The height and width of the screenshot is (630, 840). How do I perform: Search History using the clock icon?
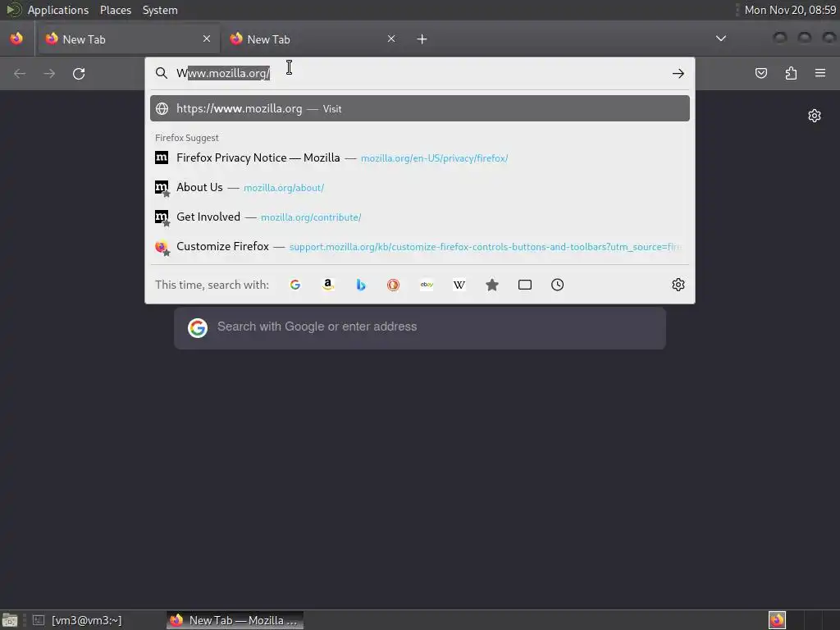(x=557, y=285)
